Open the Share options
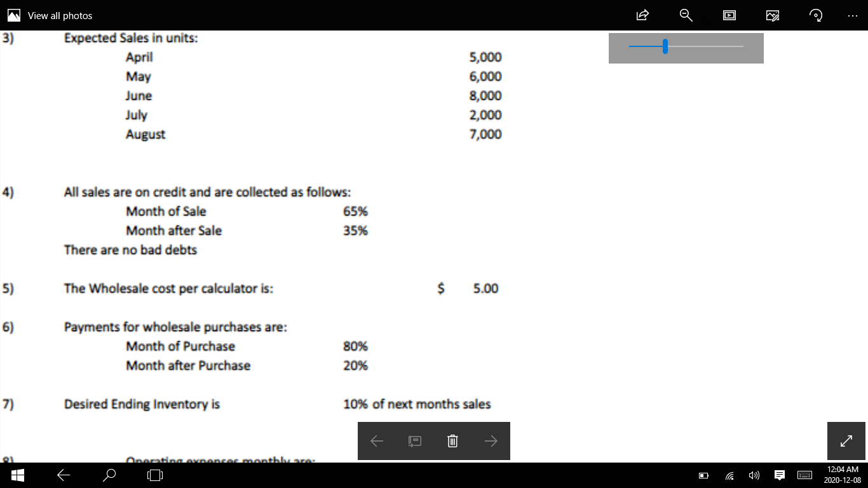Viewport: 868px width, 488px height. pyautogui.click(x=642, y=15)
